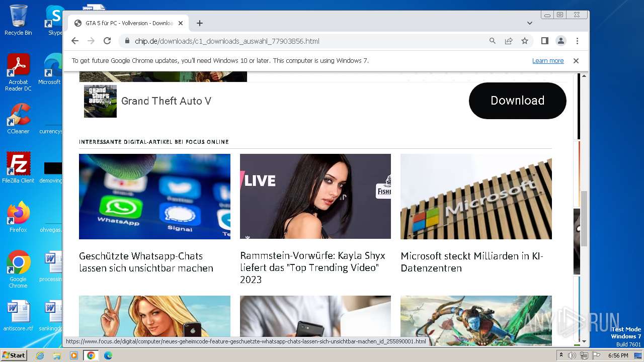
Task: Open the Learn more link
Action: pyautogui.click(x=548, y=60)
